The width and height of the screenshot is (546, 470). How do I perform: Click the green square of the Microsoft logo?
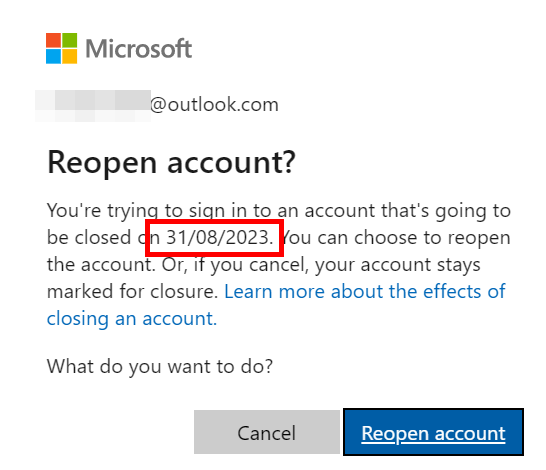pos(70,40)
